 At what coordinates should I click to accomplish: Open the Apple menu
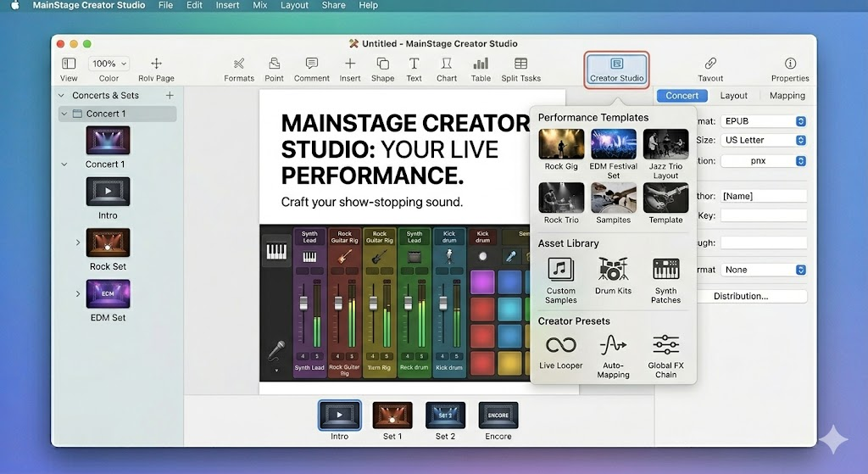point(15,5)
